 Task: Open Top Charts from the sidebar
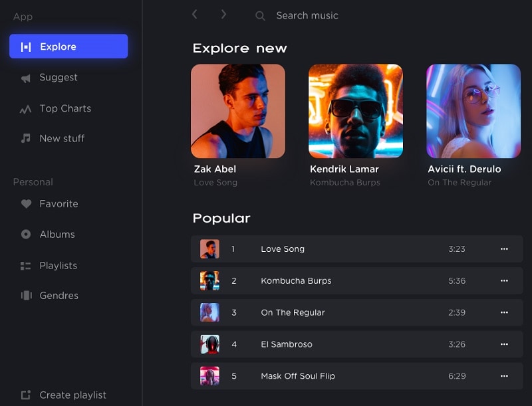click(65, 108)
